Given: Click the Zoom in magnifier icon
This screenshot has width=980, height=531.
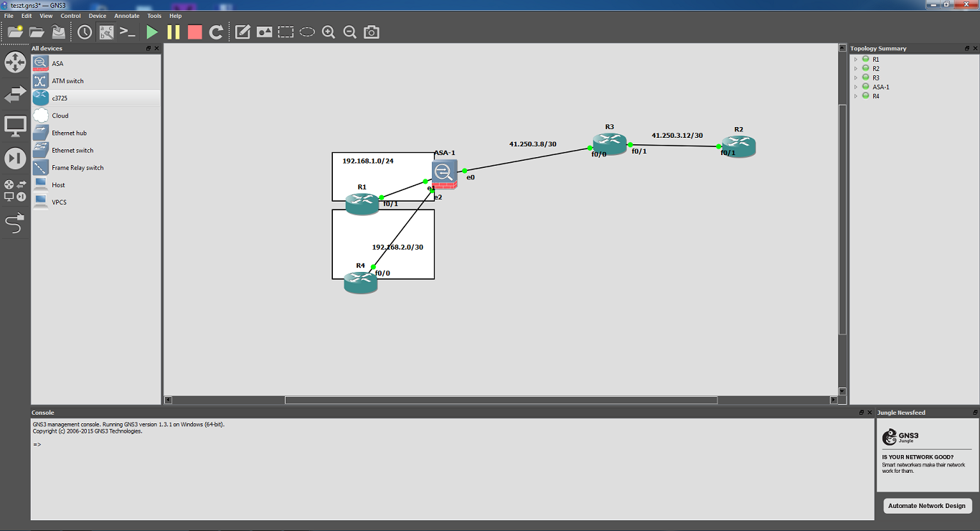Looking at the screenshot, I should [x=329, y=32].
